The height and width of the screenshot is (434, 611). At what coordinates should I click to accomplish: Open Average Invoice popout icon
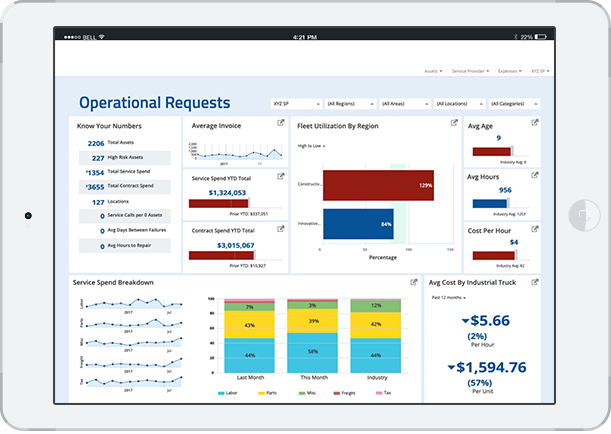281,123
